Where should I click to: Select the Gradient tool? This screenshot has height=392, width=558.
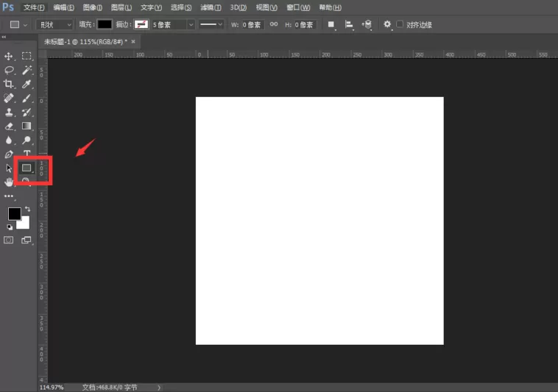click(x=27, y=126)
